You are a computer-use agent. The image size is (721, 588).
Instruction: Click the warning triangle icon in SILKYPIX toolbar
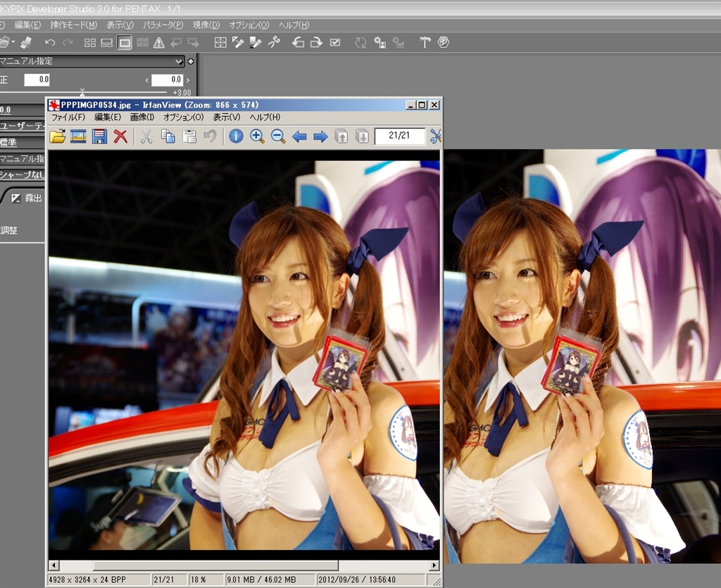(x=158, y=43)
